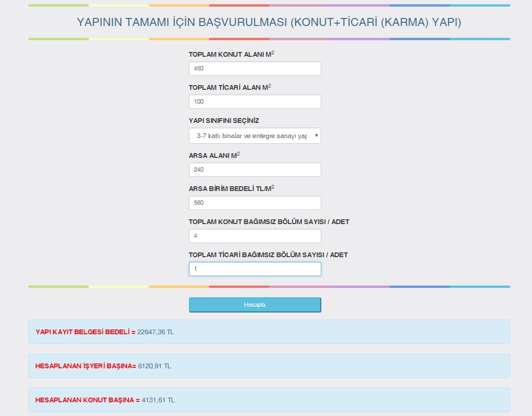Screen dimensions: 532x416
Task: Click the 'YAPININ TAMAMI İÇİN BAŞVURULMASI' page heading
Action: [269, 22]
